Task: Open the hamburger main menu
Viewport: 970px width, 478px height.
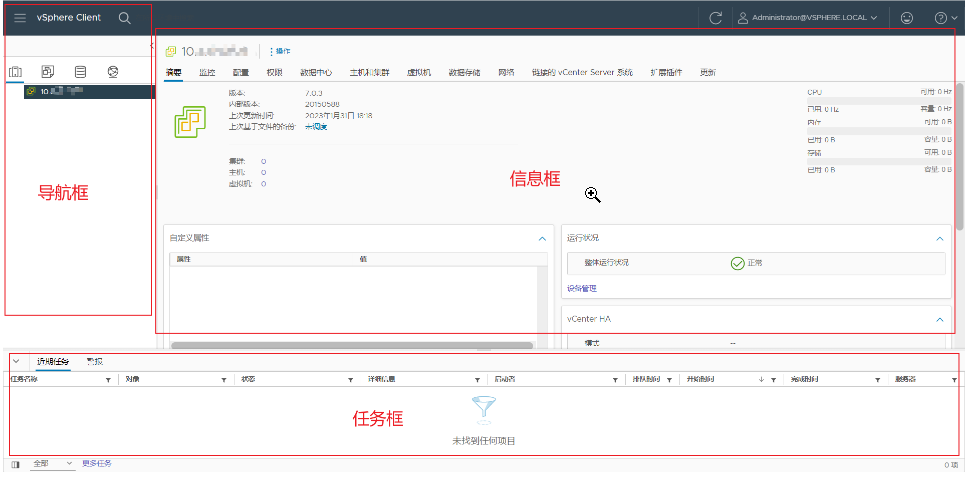Action: coord(20,18)
